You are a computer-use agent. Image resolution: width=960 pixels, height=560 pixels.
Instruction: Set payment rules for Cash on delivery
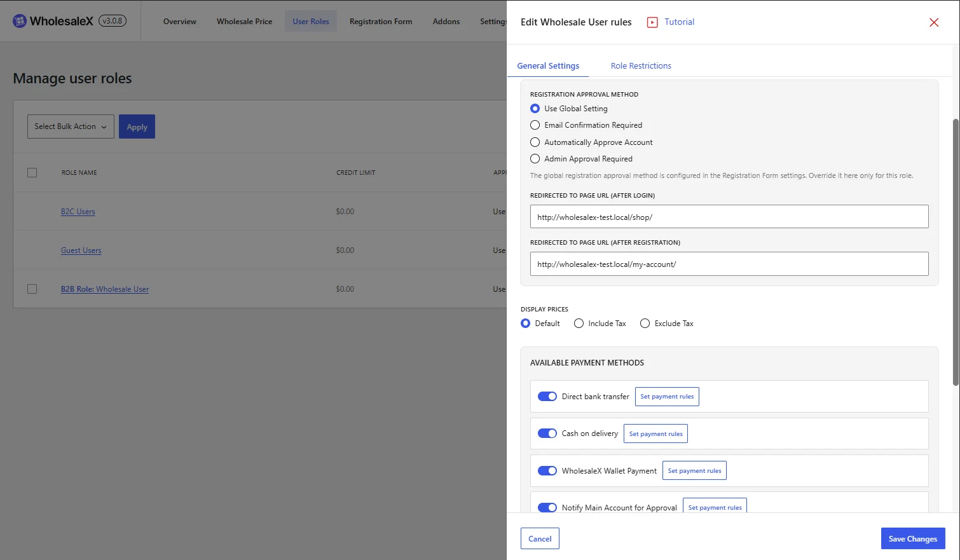pyautogui.click(x=655, y=434)
